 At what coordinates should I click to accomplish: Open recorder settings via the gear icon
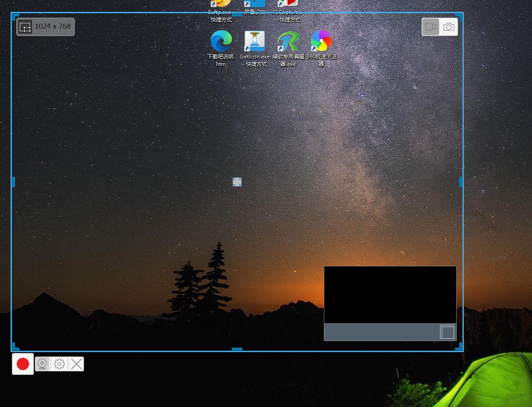pos(59,364)
